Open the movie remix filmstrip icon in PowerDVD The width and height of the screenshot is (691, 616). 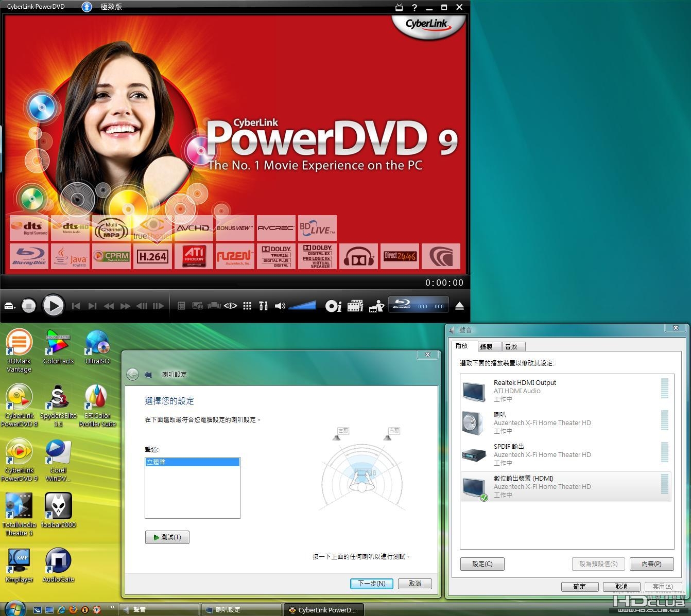(x=355, y=306)
